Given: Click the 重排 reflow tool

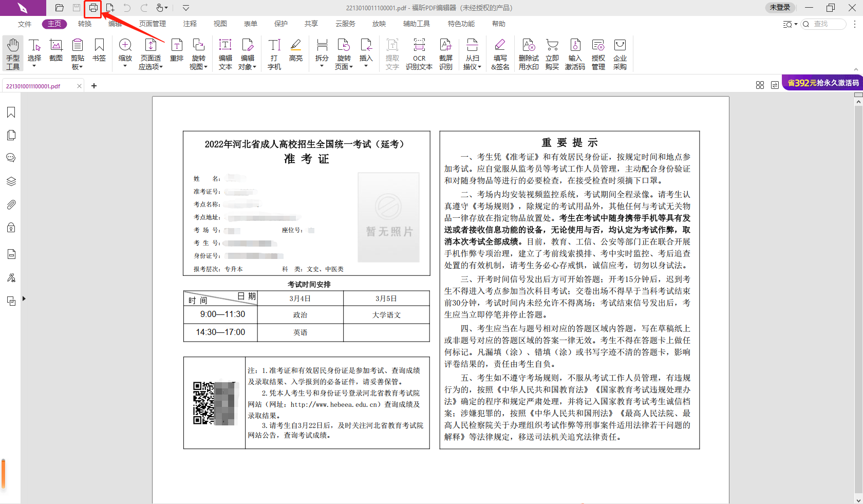Looking at the screenshot, I should [177, 50].
